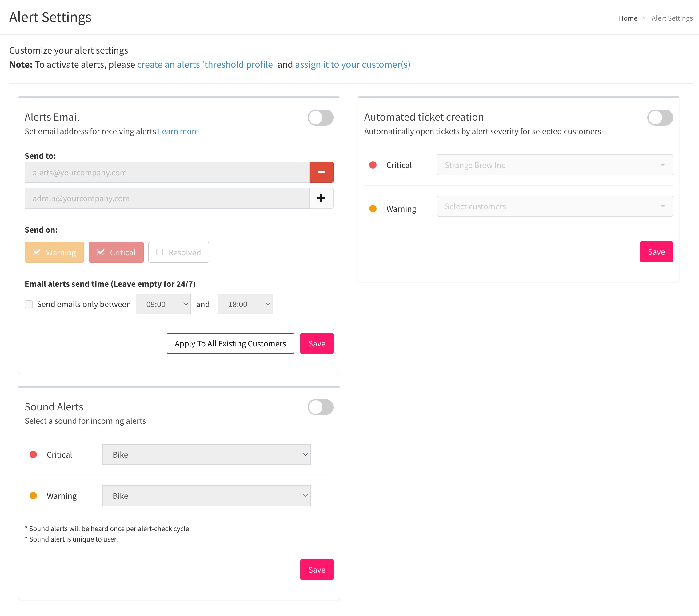Image resolution: width=699 pixels, height=616 pixels.
Task: Add another email with the plus button
Action: point(321,198)
